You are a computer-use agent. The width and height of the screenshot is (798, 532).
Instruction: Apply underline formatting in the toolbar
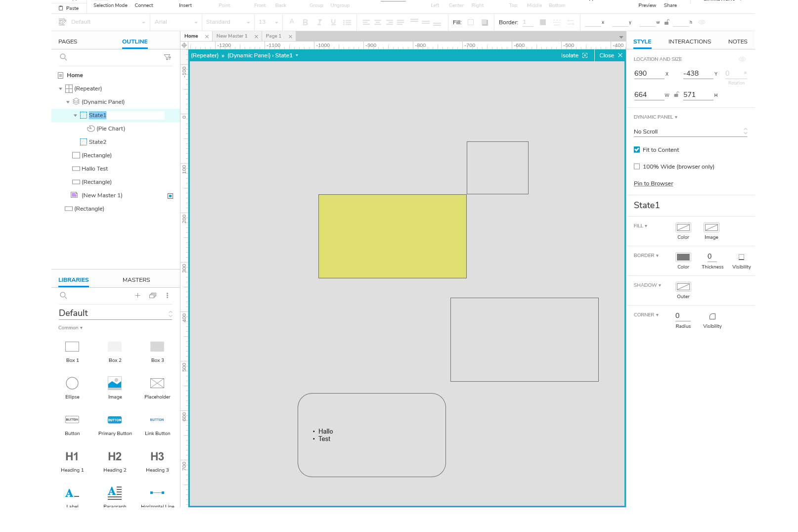[x=333, y=22]
